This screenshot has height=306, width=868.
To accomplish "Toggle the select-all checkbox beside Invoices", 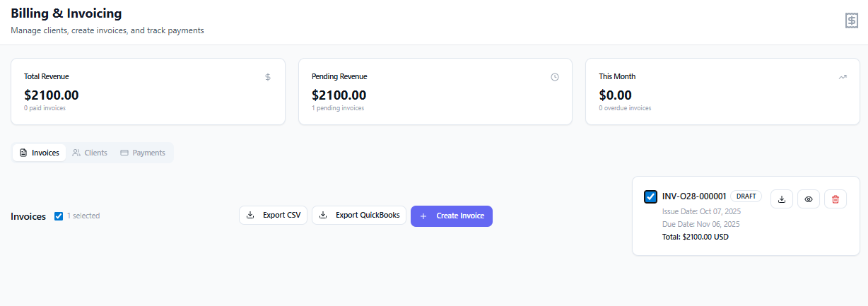I will [59, 216].
